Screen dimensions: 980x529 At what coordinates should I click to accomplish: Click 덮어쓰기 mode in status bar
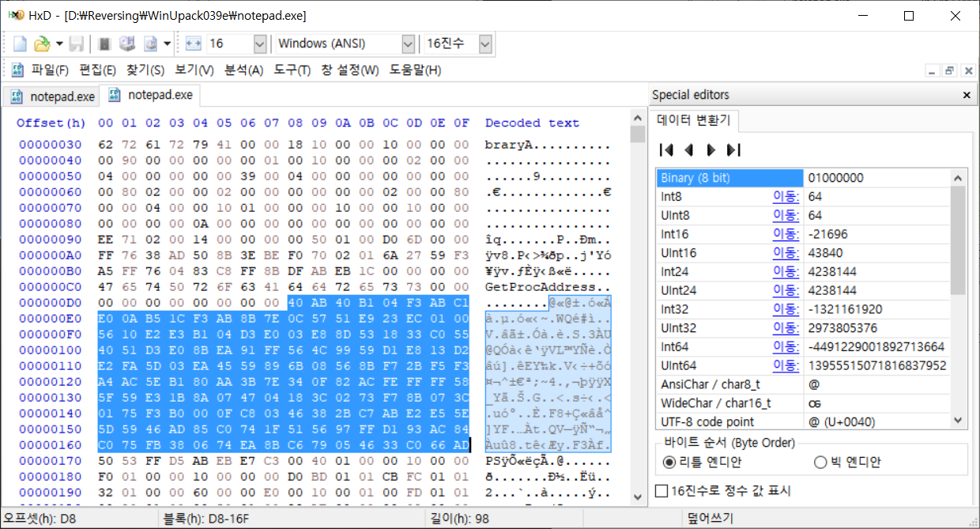[711, 519]
